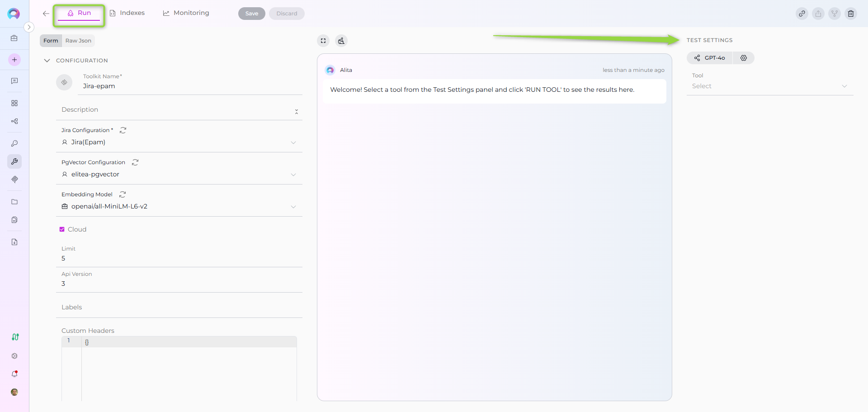Click the back arrow icon

46,14
